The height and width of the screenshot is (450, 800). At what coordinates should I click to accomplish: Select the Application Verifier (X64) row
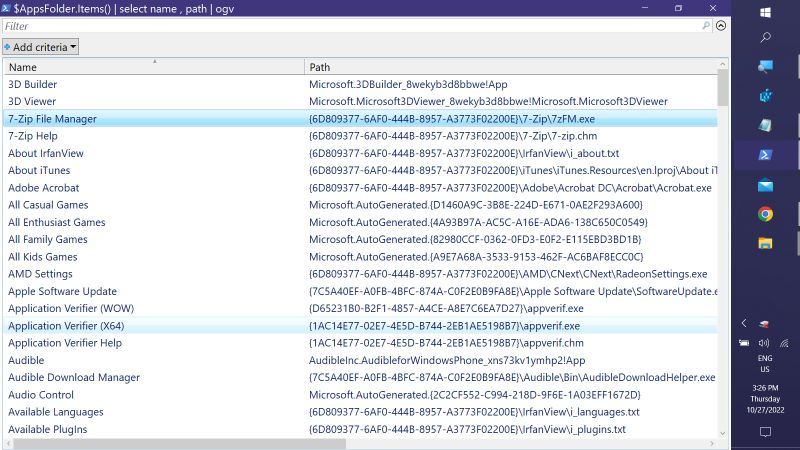point(360,326)
